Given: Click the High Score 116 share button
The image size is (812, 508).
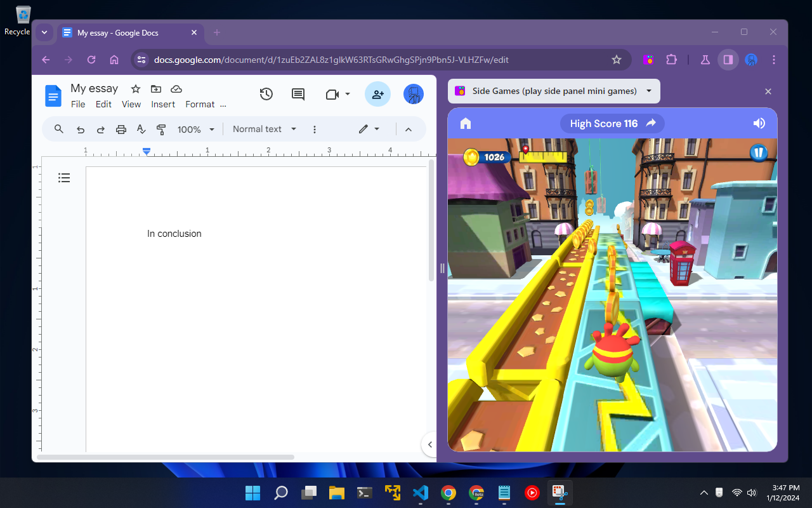Looking at the screenshot, I should tap(651, 124).
